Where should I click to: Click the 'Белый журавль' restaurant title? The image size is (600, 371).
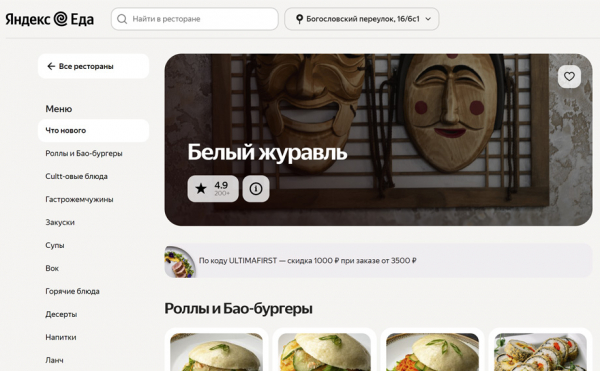pos(267,152)
